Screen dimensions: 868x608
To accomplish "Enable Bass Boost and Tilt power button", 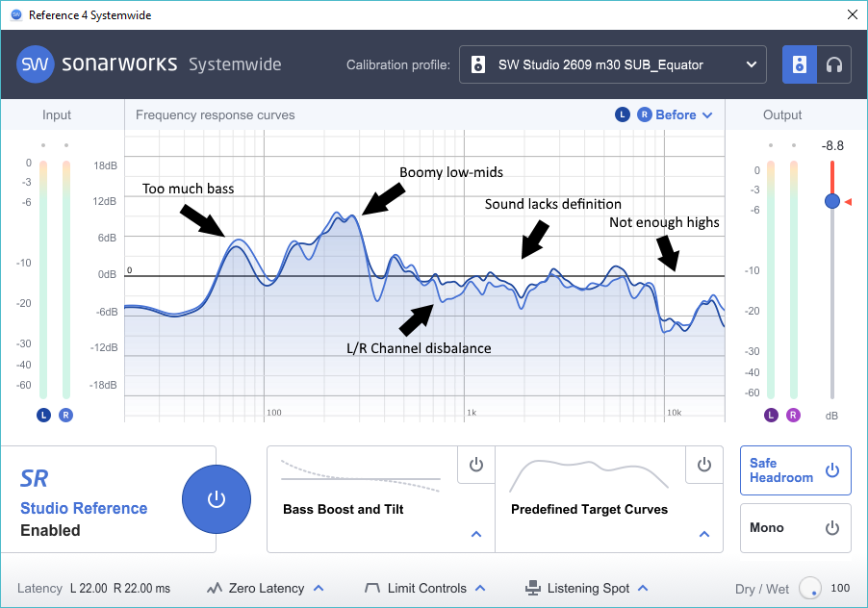I will [x=476, y=465].
